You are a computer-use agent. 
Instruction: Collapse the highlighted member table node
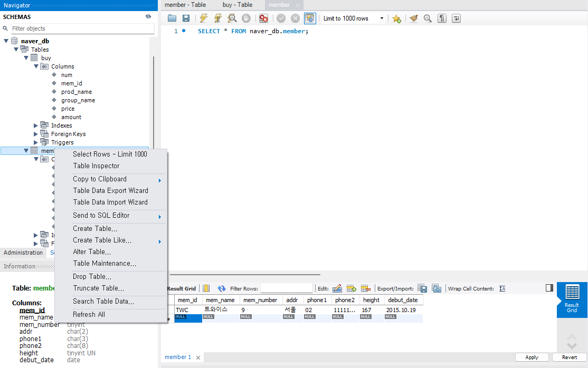(26, 151)
